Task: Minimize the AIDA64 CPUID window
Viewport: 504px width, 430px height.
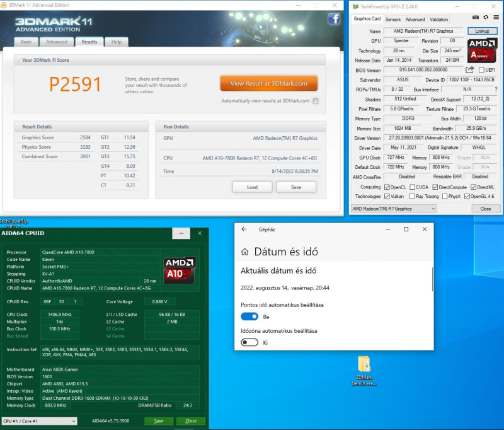Action: [x=181, y=233]
